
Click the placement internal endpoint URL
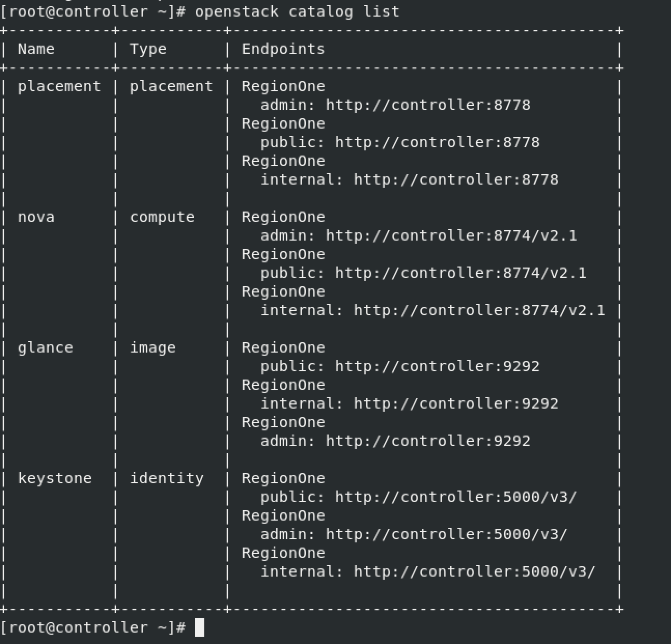pyautogui.click(x=456, y=180)
